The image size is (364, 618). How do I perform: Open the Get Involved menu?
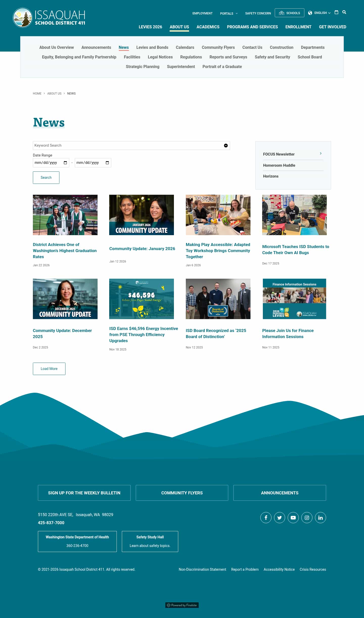(332, 27)
